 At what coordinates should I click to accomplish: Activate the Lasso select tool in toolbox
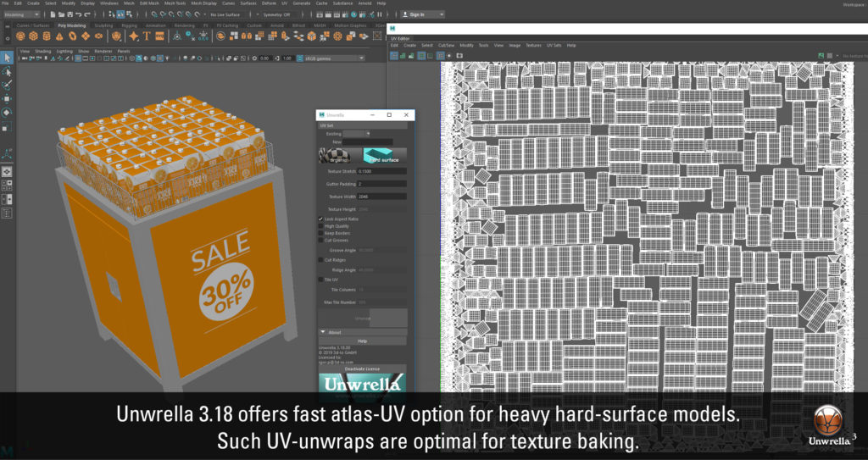tap(7, 71)
